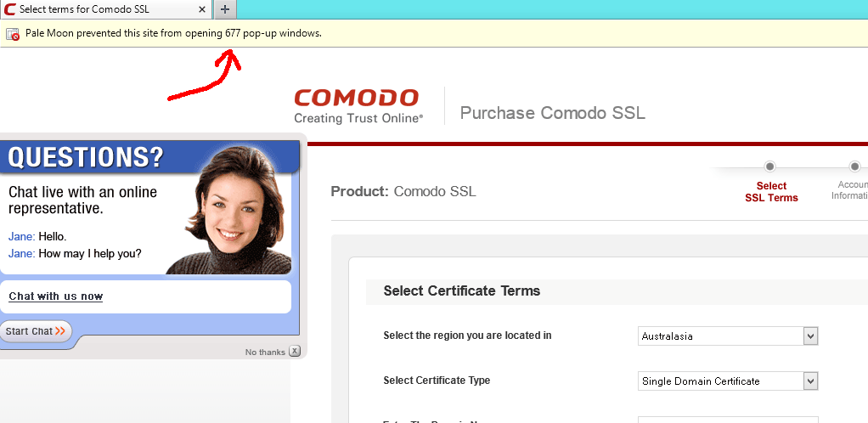Viewport: 868px width, 423px height.
Task: Click the Select the region label
Action: [467, 335]
